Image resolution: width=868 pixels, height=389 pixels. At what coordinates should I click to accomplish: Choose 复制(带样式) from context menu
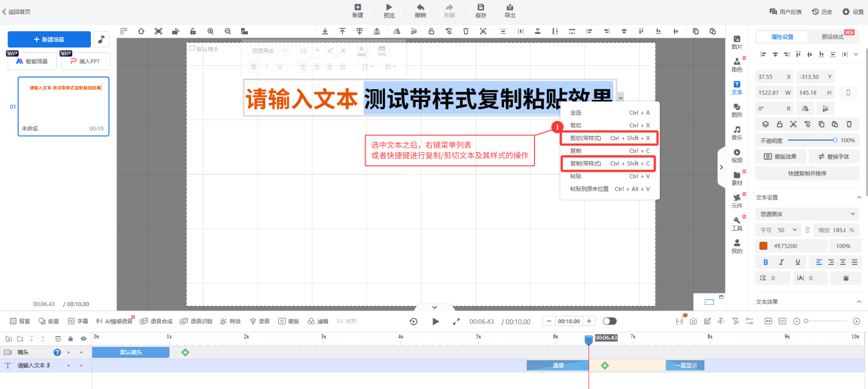(609, 163)
